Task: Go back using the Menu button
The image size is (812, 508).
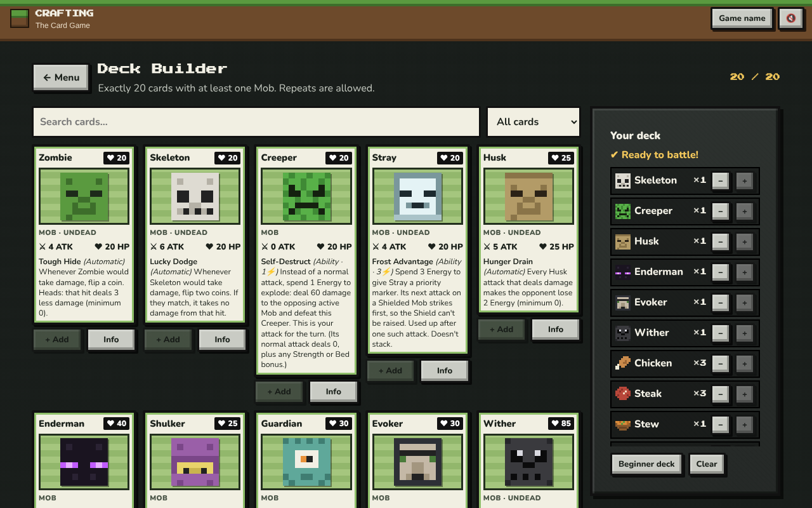Action: [x=61, y=77]
